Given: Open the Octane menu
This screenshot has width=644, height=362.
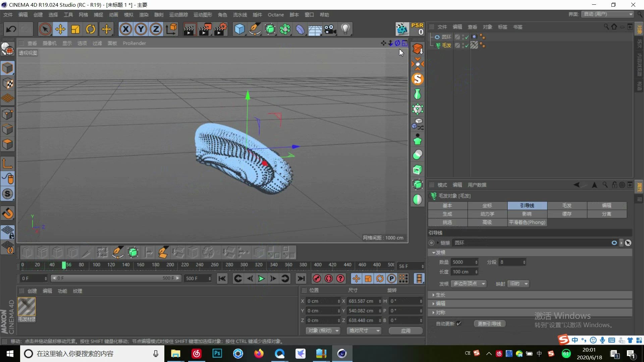Looking at the screenshot, I should (x=276, y=14).
